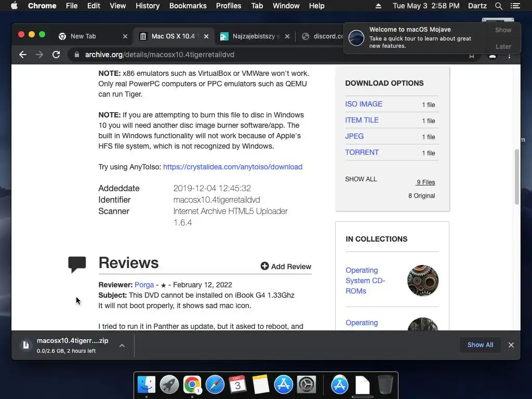This screenshot has width=532, height=399.
Task: Open the Window menu
Action: pos(286,6)
